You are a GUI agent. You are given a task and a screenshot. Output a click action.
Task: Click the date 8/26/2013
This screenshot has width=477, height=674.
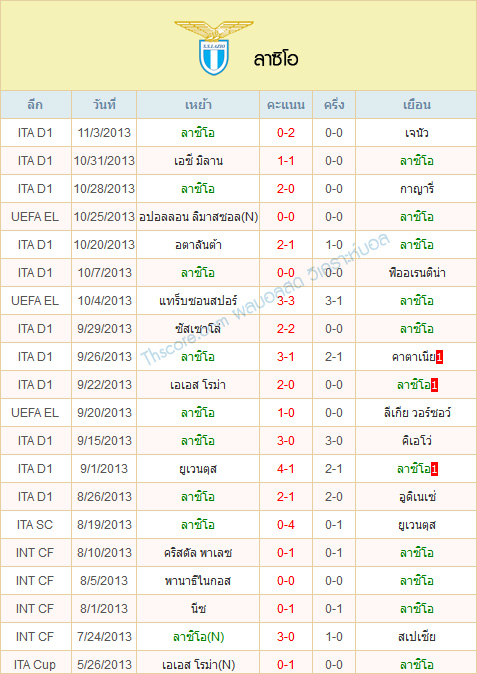pyautogui.click(x=104, y=497)
